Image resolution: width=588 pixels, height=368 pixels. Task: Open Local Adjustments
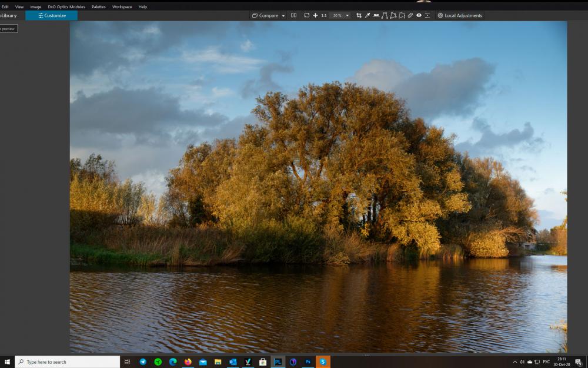click(x=460, y=15)
